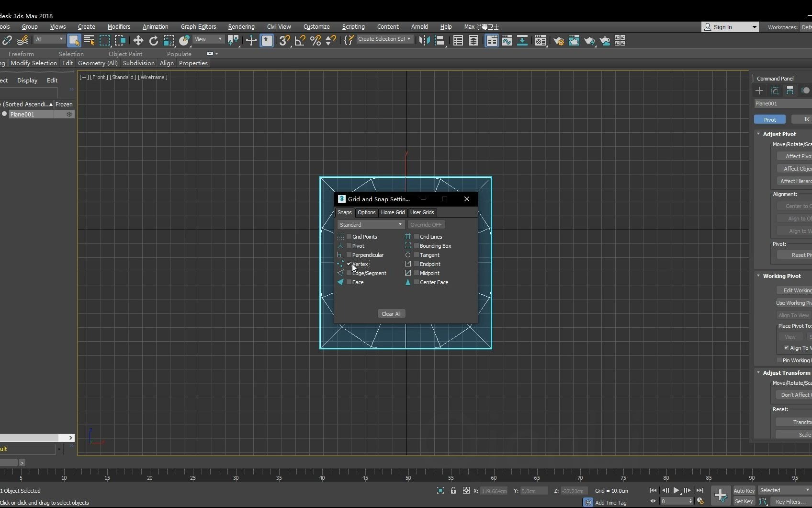This screenshot has height=508, width=812.
Task: Open the Create tab in Command Panel
Action: click(x=759, y=91)
